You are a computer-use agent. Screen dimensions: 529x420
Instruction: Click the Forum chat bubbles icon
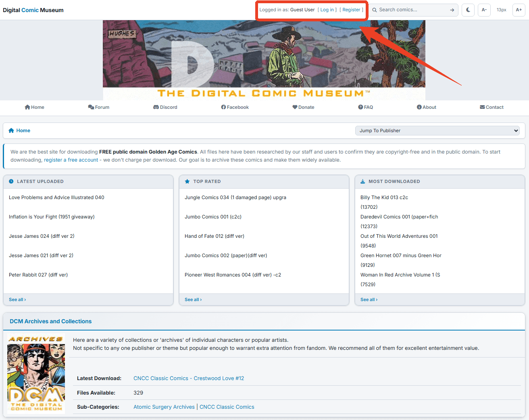tap(91, 107)
